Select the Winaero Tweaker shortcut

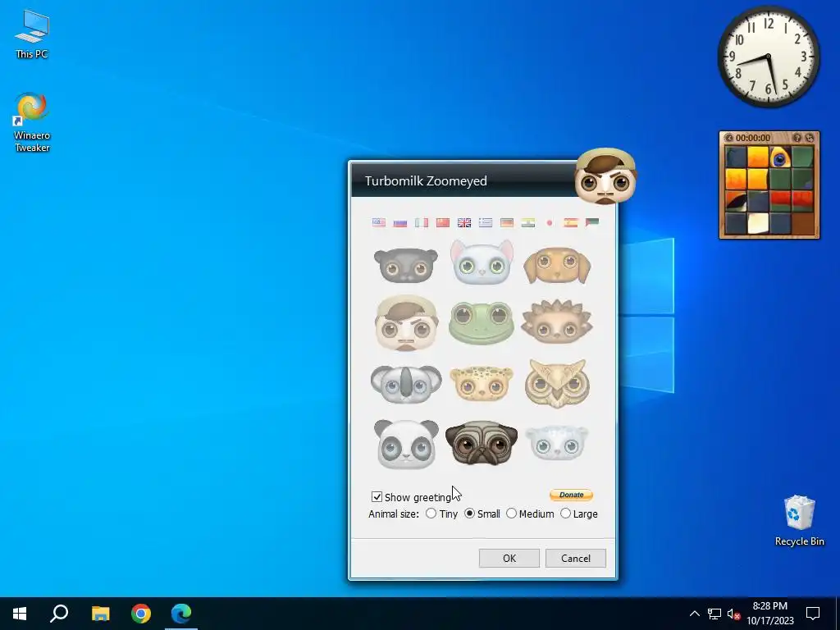click(32, 123)
